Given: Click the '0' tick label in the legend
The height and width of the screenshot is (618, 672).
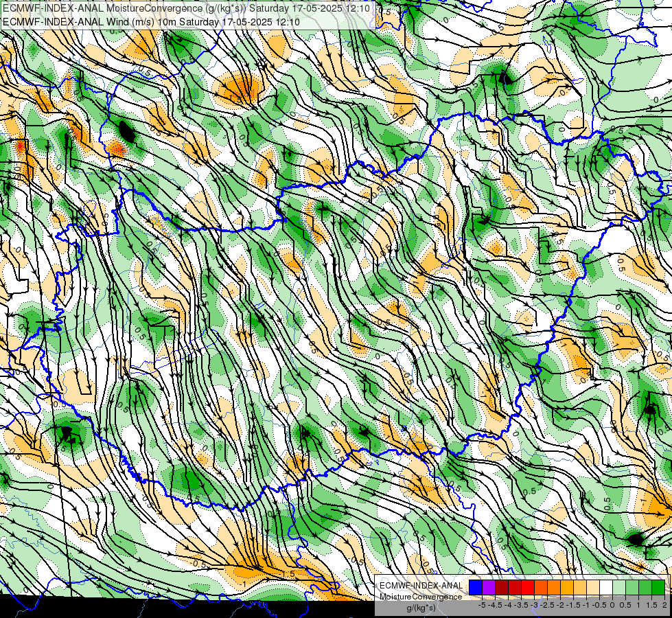Looking at the screenshot, I should coord(612,605).
